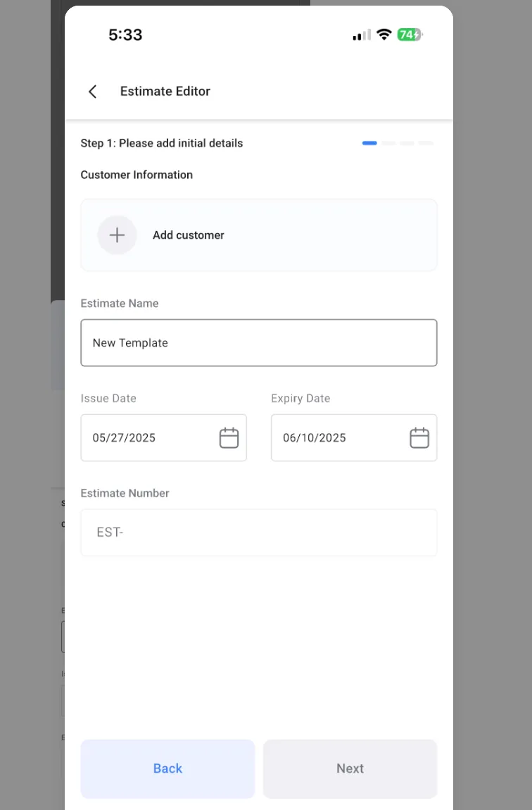Tap the cellular signal bars icon
The width and height of the screenshot is (532, 810).
coord(362,35)
